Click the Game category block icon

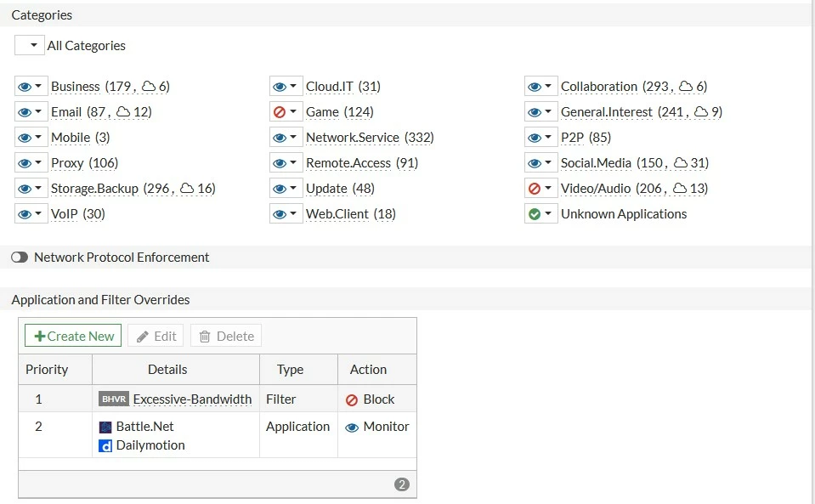click(x=280, y=111)
